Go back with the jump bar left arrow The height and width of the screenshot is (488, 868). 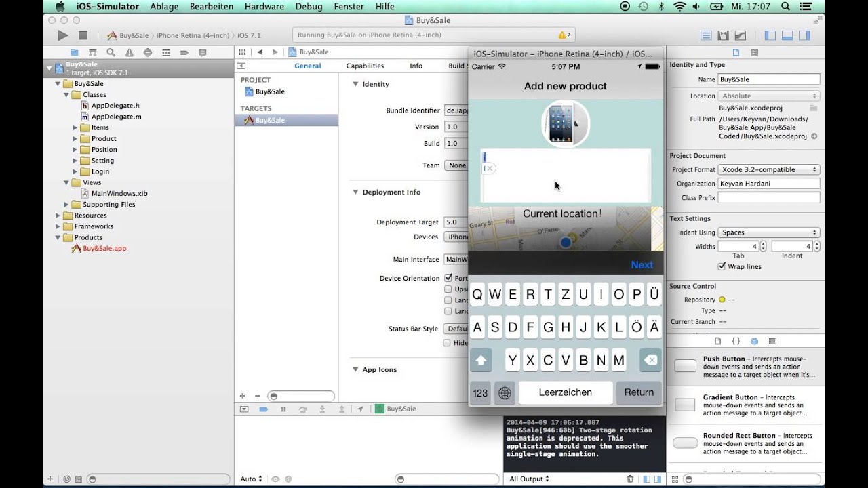[260, 52]
